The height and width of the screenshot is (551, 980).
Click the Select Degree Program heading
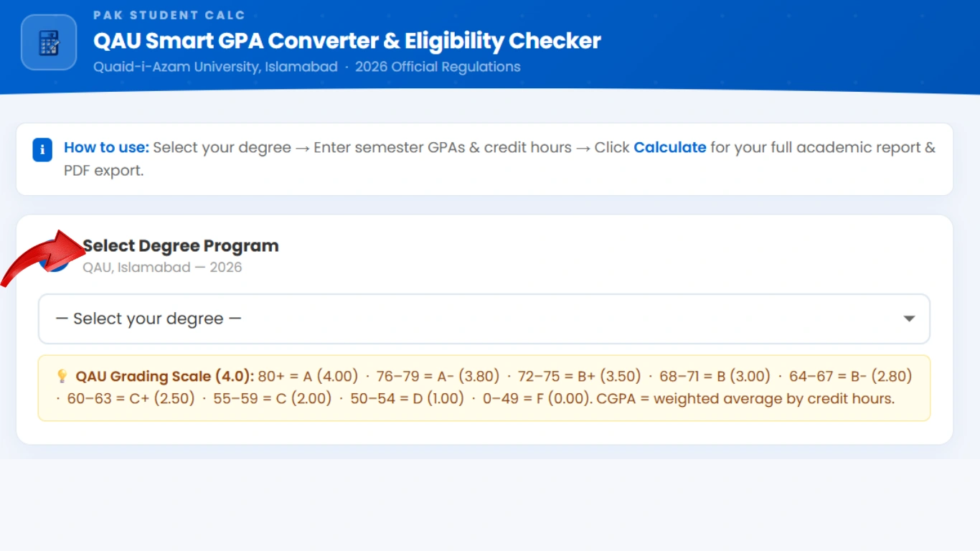pyautogui.click(x=181, y=246)
